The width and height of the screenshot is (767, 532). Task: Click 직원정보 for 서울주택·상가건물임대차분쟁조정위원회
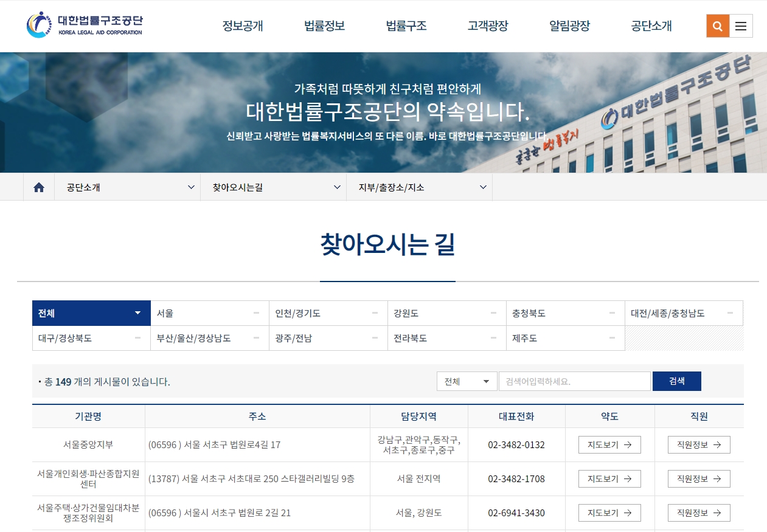699,513
